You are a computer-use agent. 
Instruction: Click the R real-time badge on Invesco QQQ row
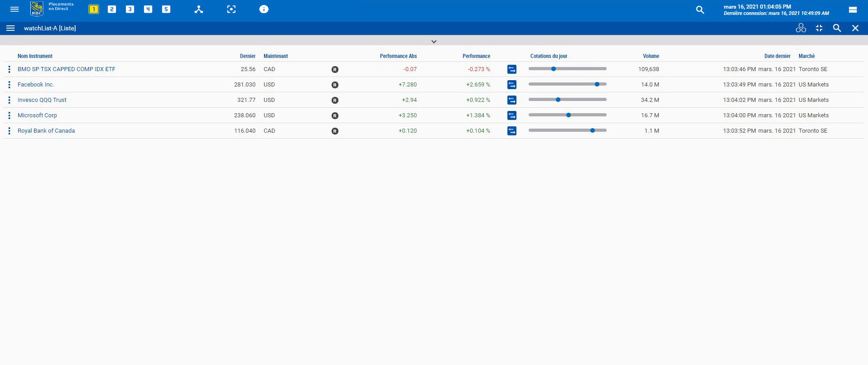335,101
